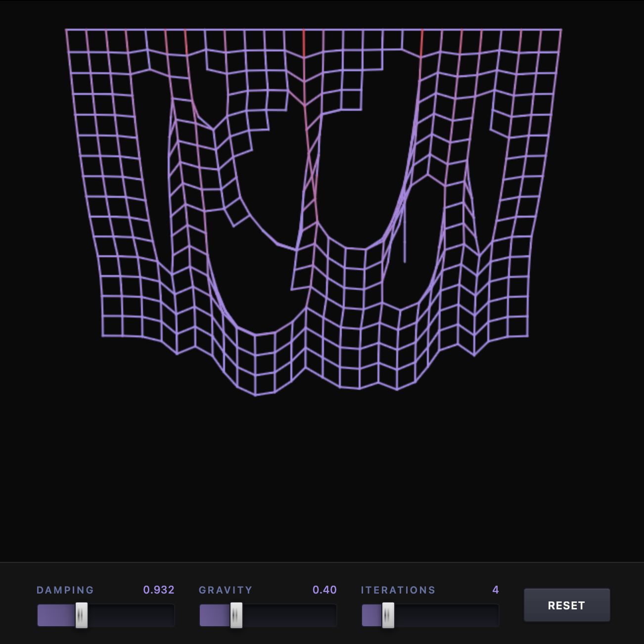This screenshot has width=644, height=644.
Task: Click the ITERATIONS slider handle
Action: coord(387,615)
